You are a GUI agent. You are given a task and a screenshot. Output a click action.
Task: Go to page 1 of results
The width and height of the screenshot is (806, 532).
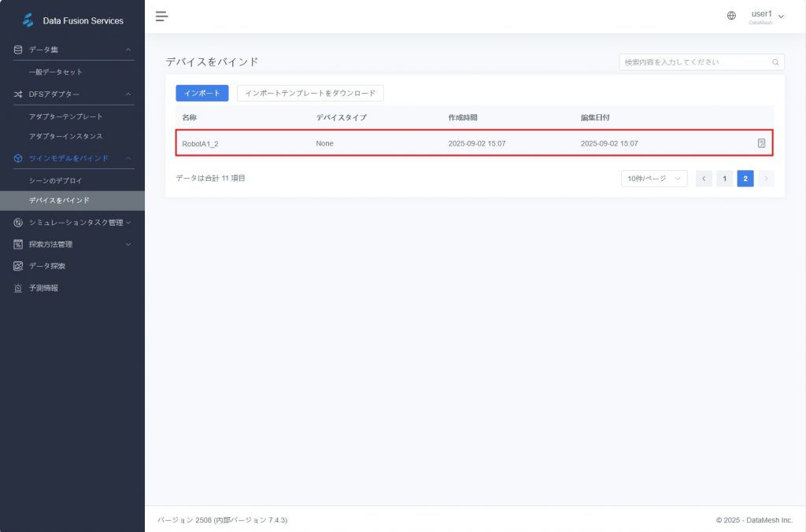click(x=724, y=179)
